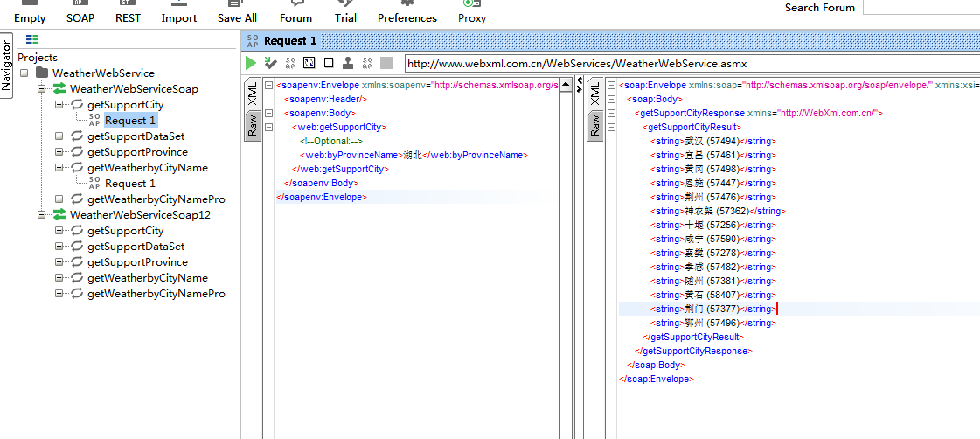980x439 pixels.
Task: Collapse the WeatherWebService project node
Action: [x=24, y=73]
